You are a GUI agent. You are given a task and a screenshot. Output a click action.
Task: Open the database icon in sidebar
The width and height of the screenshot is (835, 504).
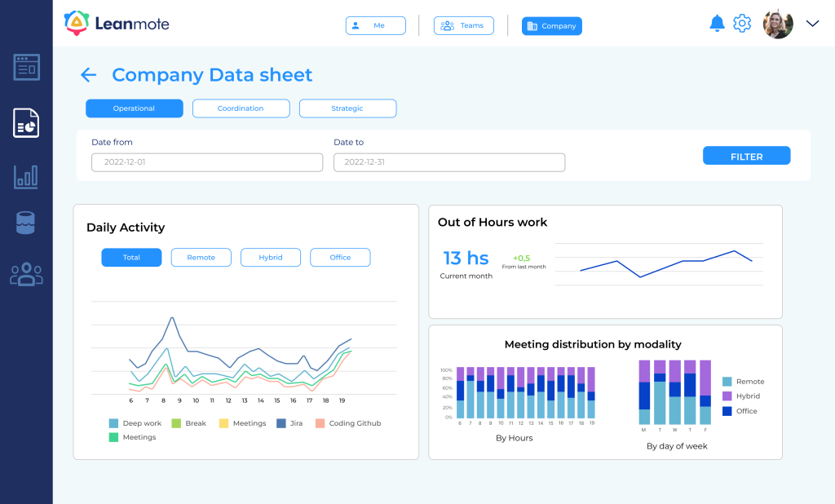point(25,223)
